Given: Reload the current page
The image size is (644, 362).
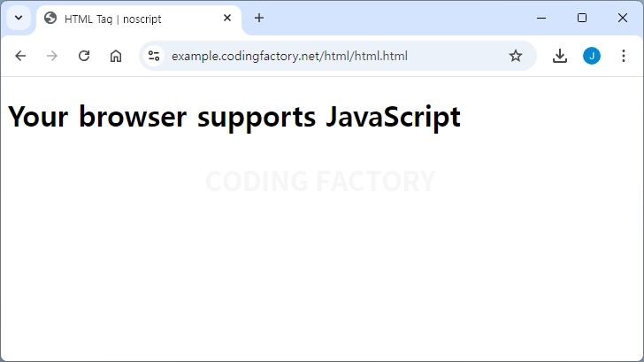Looking at the screenshot, I should [x=84, y=56].
